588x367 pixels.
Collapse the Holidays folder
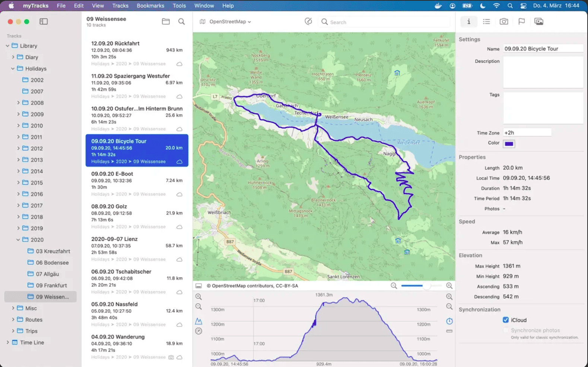(13, 68)
